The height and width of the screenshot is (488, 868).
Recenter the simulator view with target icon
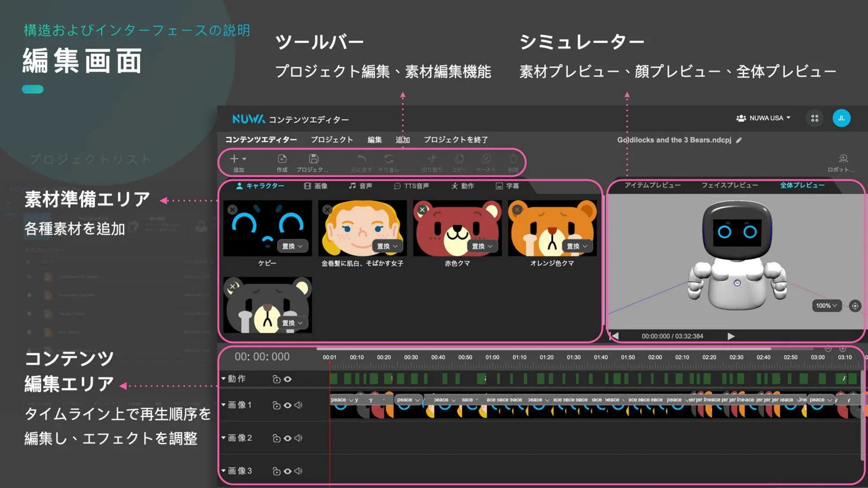[x=855, y=306]
